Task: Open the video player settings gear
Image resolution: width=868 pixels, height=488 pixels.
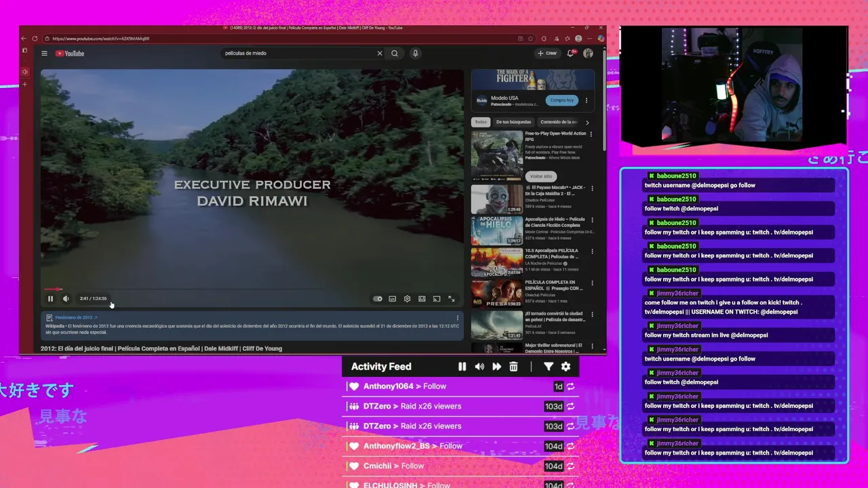Action: [408, 298]
